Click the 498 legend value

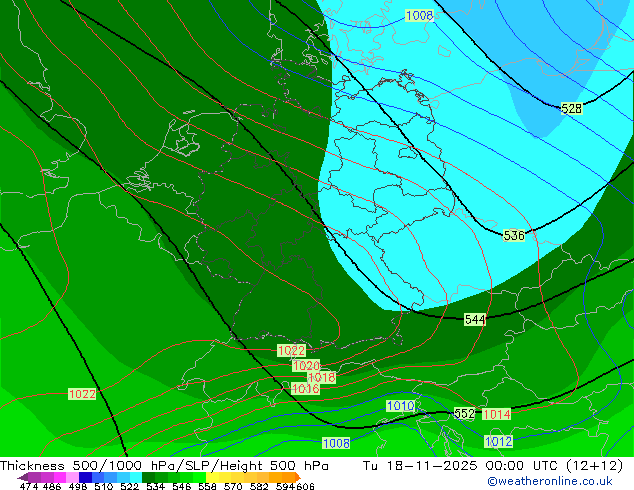(x=78, y=486)
